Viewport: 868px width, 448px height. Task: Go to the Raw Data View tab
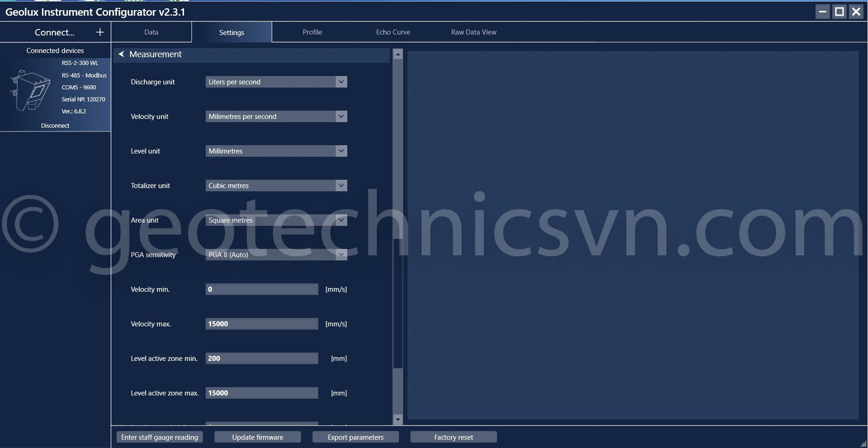pyautogui.click(x=473, y=32)
